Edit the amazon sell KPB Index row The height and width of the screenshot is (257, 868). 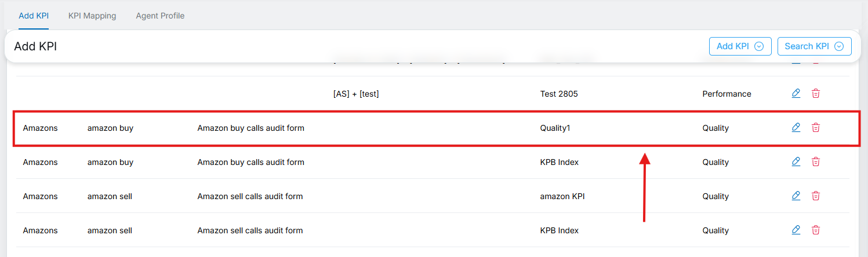pos(796,230)
